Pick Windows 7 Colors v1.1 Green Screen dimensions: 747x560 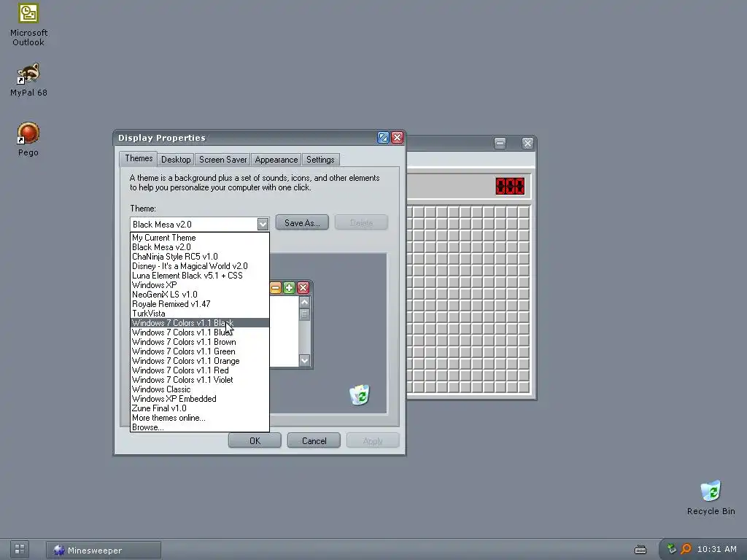point(200,351)
